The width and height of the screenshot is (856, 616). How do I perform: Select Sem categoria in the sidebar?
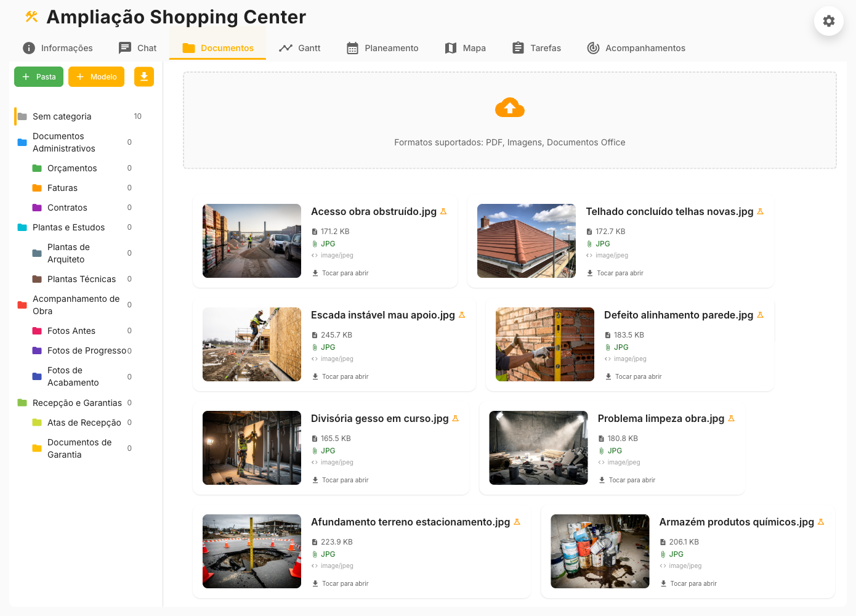(62, 116)
